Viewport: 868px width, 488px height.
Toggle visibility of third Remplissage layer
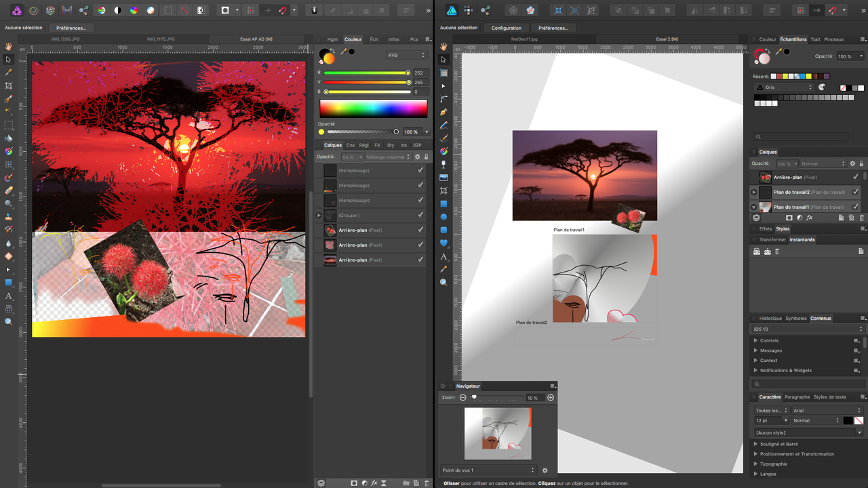point(420,200)
